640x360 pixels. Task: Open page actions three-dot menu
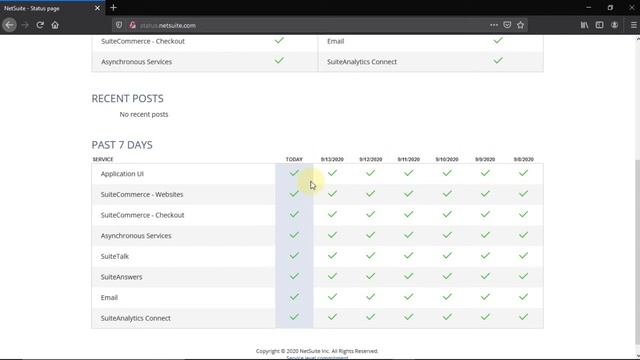[494, 25]
